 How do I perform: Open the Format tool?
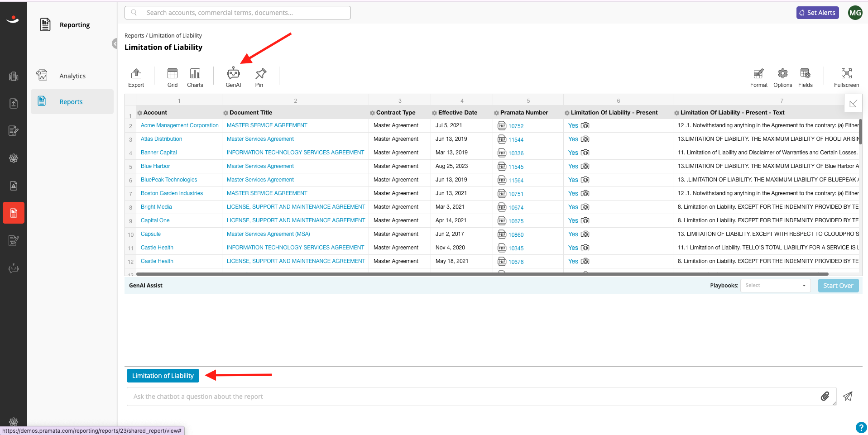tap(759, 77)
